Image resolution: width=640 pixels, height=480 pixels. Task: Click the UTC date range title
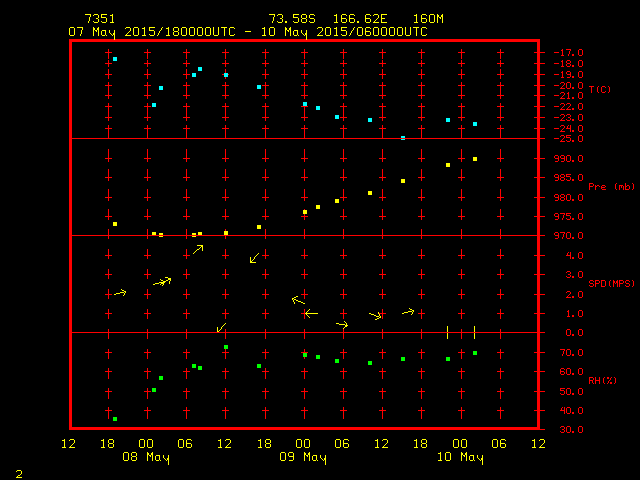(x=248, y=32)
